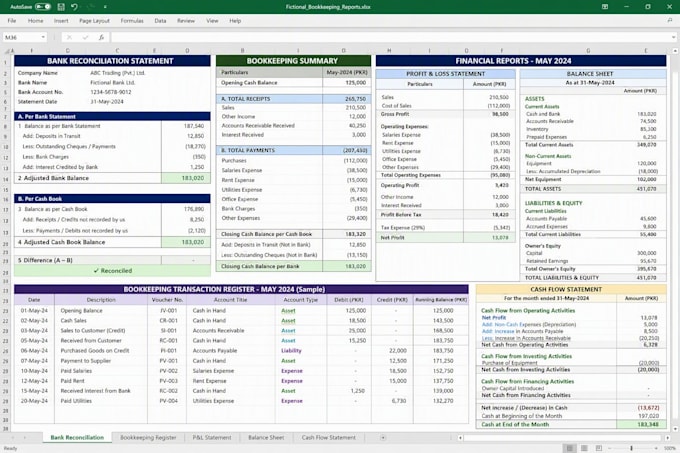The image size is (680, 453).
Task: Expand the formula bar chevron
Action: [673, 37]
